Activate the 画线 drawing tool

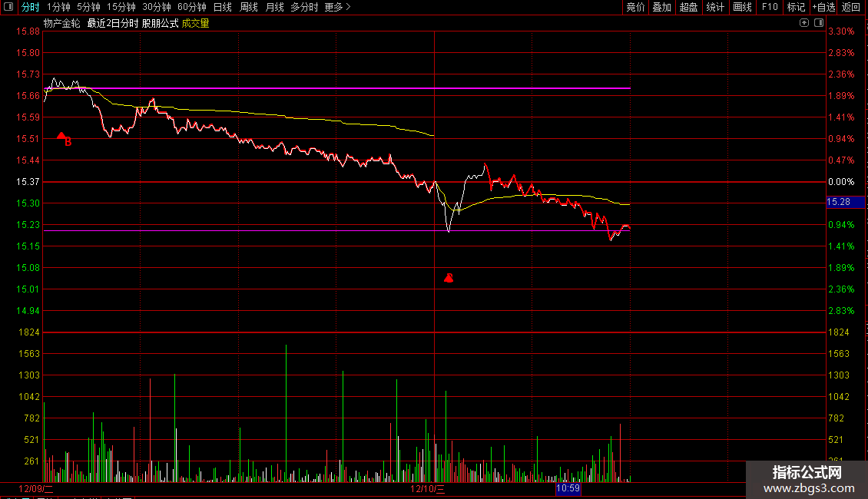point(742,7)
